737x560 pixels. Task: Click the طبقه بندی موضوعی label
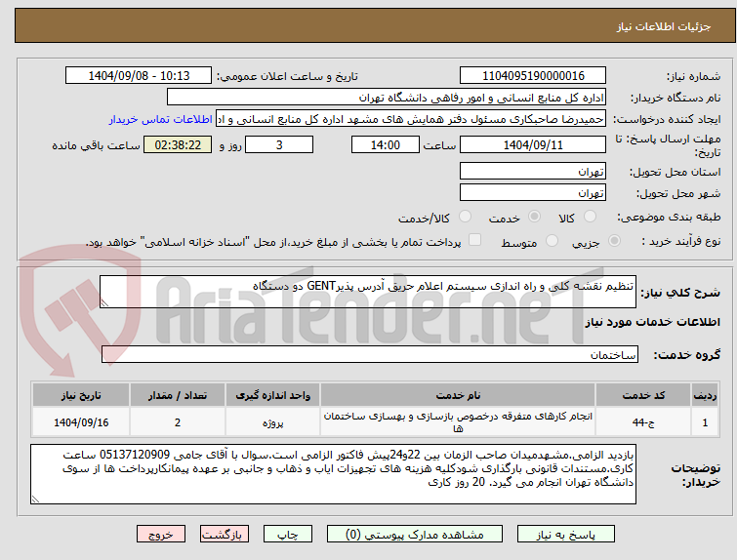[x=669, y=217]
